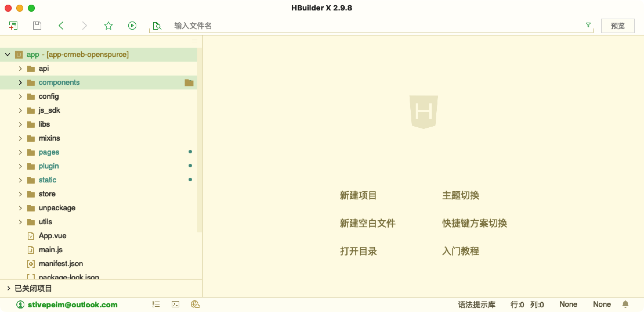Open the App.vue file
The image size is (644, 312).
[53, 236]
